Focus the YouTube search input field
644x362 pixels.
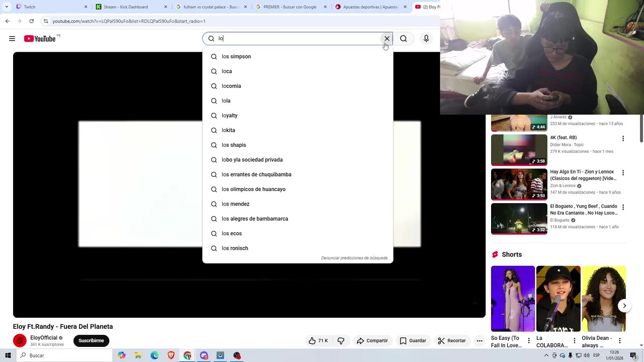point(298,39)
